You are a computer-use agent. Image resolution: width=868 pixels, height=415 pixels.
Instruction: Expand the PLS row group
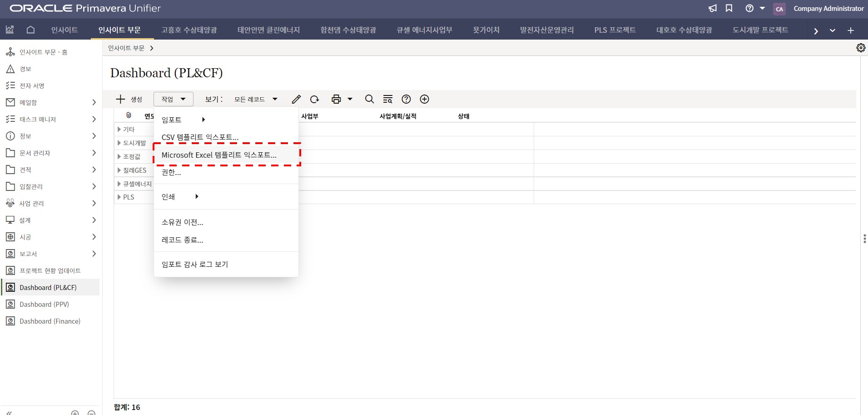(x=119, y=197)
